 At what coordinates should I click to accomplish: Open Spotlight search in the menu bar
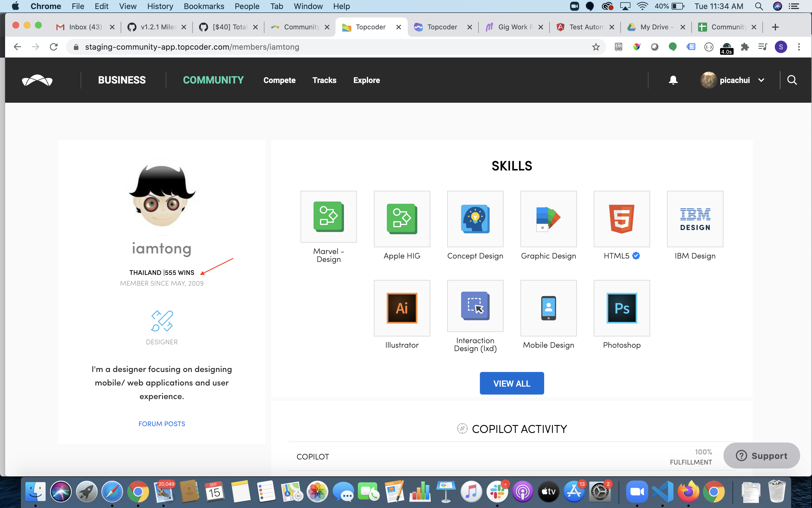(x=759, y=6)
